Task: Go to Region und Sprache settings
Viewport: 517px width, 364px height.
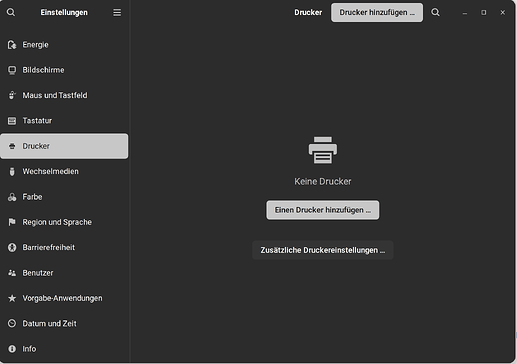Action: coord(64,222)
